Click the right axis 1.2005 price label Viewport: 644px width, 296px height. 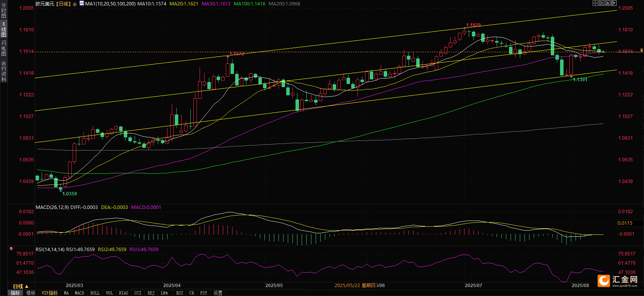[625, 8]
